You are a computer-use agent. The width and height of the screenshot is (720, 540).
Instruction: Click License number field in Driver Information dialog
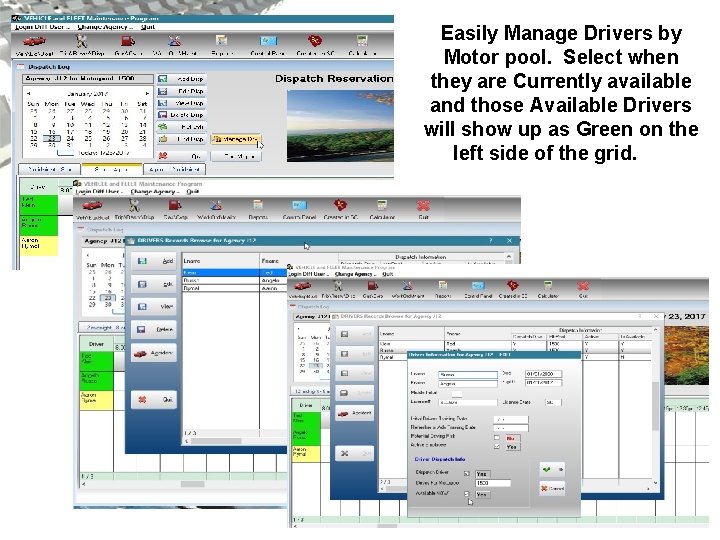point(467,402)
